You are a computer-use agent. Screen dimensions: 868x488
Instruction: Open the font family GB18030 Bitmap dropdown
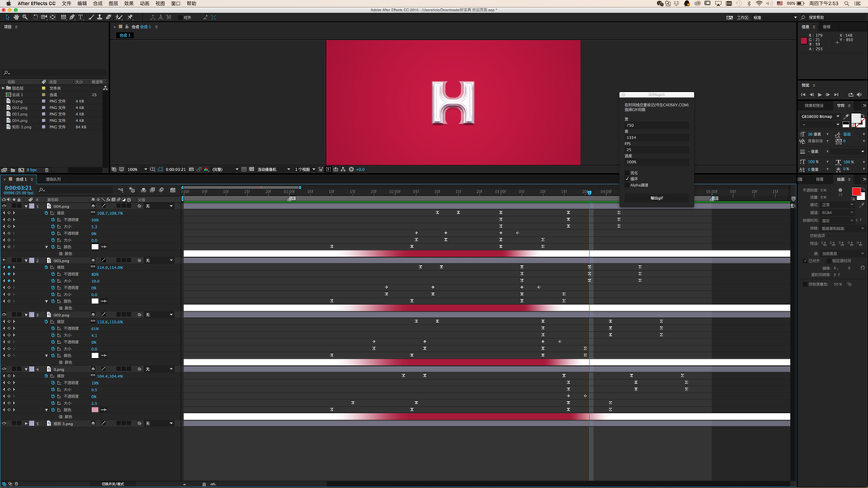pos(820,116)
